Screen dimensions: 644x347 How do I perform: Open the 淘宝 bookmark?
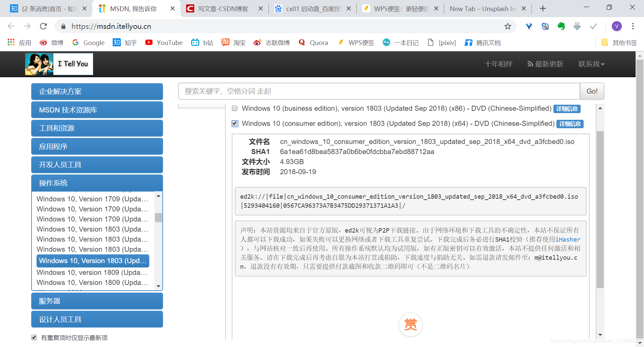click(x=233, y=43)
